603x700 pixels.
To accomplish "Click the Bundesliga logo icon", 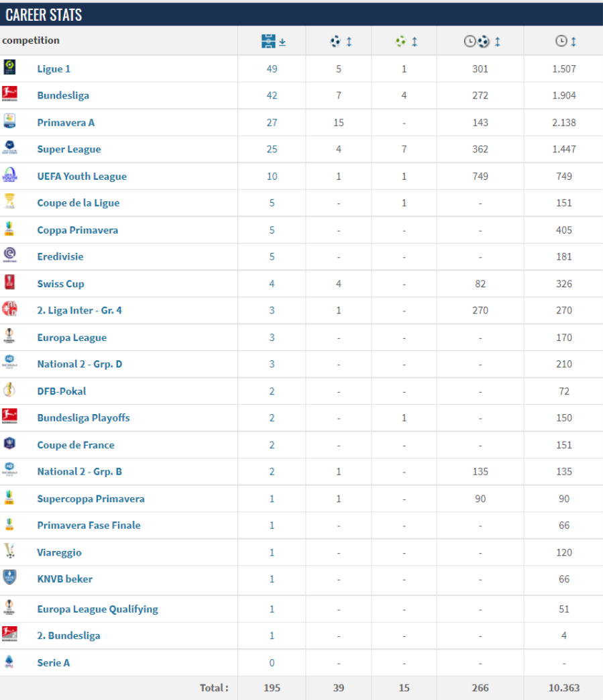I will coord(10,94).
